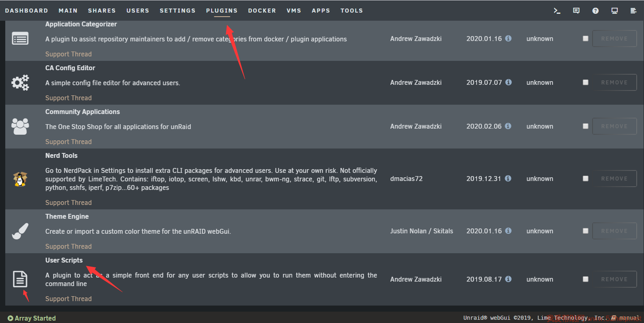Select the User Scripts removal checkbox
Viewport: 644px width, 323px height.
[585, 279]
